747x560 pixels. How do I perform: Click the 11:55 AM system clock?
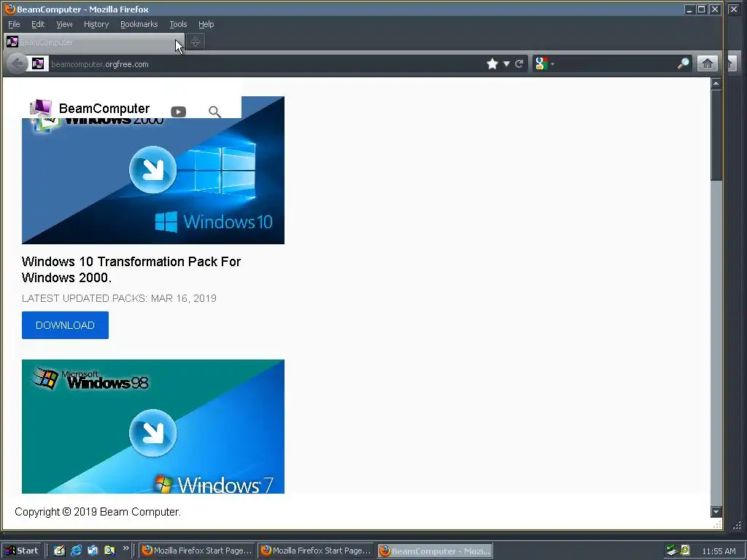pos(719,551)
